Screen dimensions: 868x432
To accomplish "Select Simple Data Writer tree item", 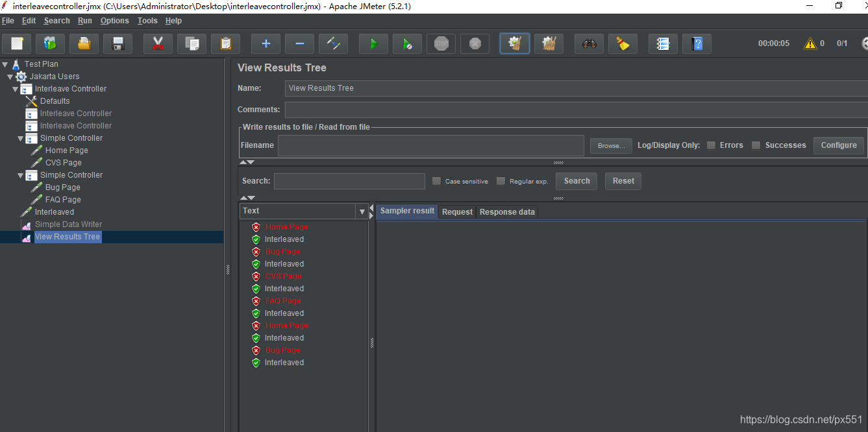I will point(68,224).
